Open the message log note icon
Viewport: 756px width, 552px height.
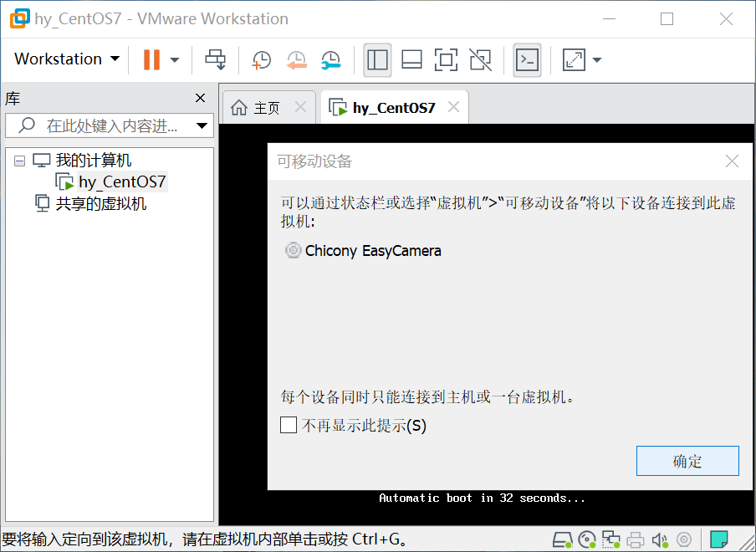(x=719, y=539)
